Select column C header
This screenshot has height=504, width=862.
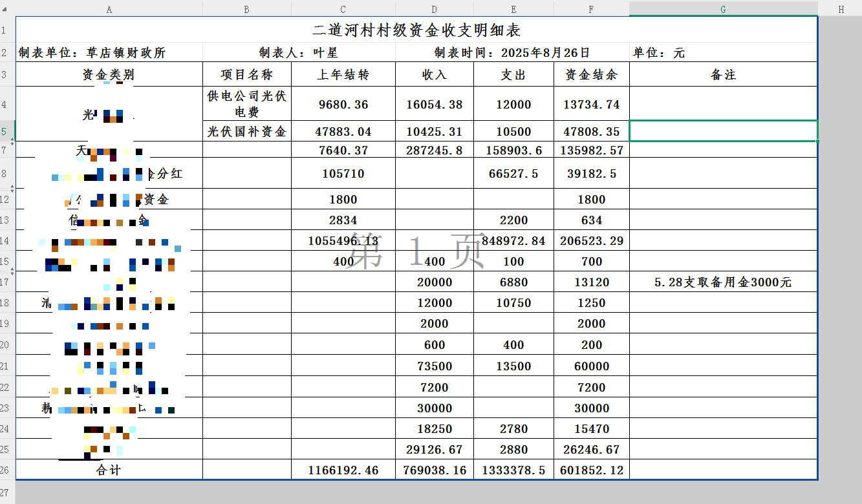(343, 8)
